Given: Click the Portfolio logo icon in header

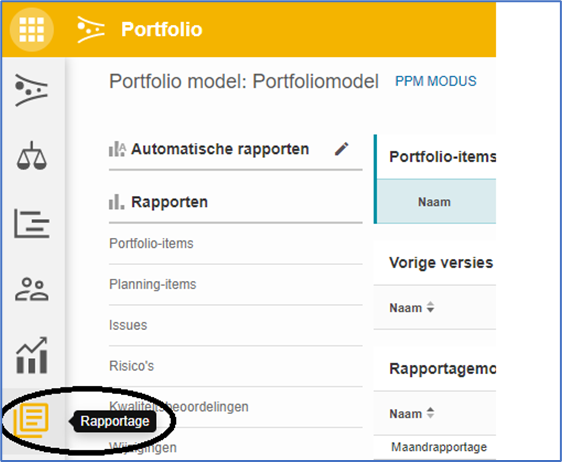Looking at the screenshot, I should [91, 29].
